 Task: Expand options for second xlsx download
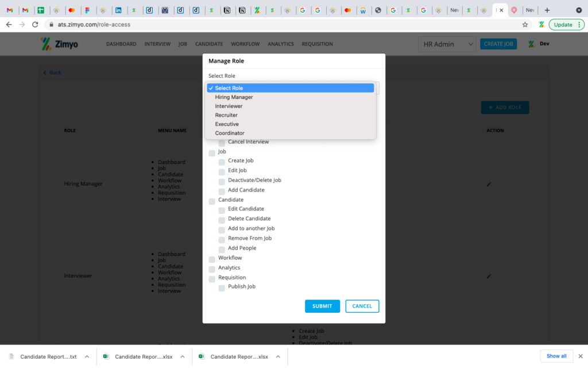click(278, 356)
